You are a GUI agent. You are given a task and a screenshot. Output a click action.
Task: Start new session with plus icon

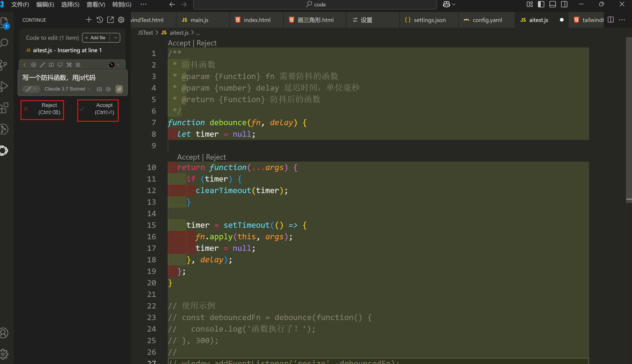(89, 20)
